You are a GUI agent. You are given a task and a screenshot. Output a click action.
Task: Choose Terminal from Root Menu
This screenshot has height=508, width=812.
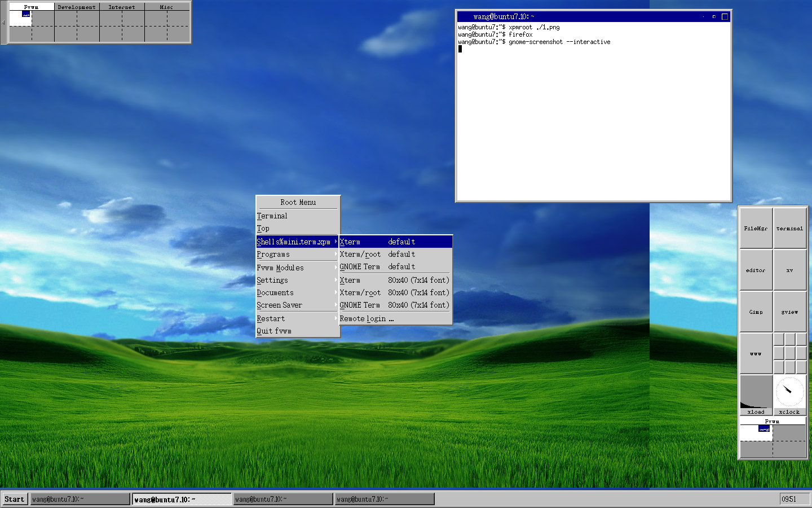[298, 216]
